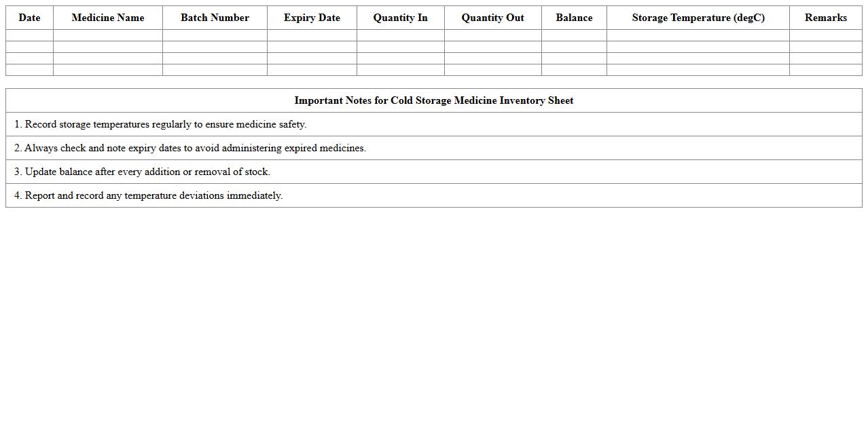The height and width of the screenshot is (441, 868).
Task: Select the first empty Expiry Date cell
Action: tap(312, 35)
